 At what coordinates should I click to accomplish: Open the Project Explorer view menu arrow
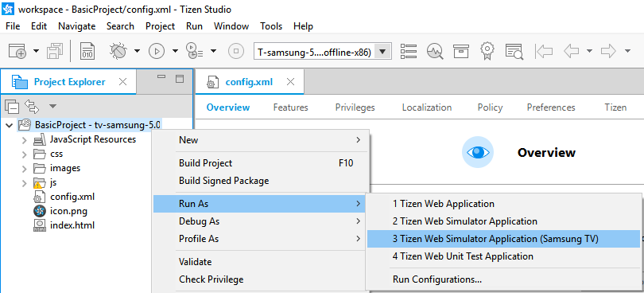(52, 106)
